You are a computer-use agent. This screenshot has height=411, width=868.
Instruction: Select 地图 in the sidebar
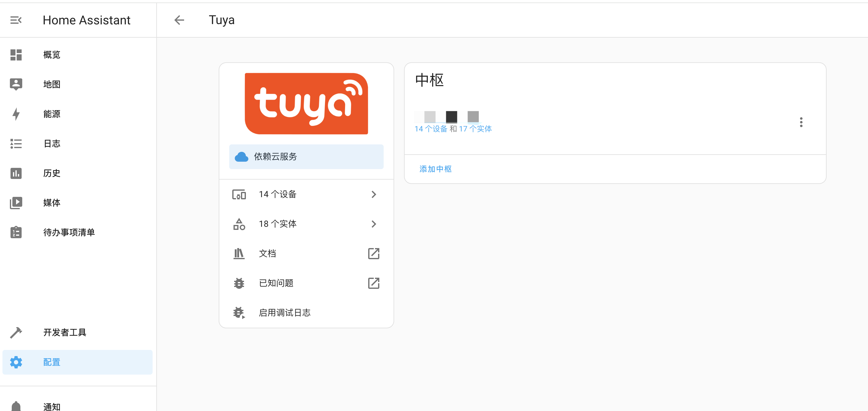coord(78,84)
